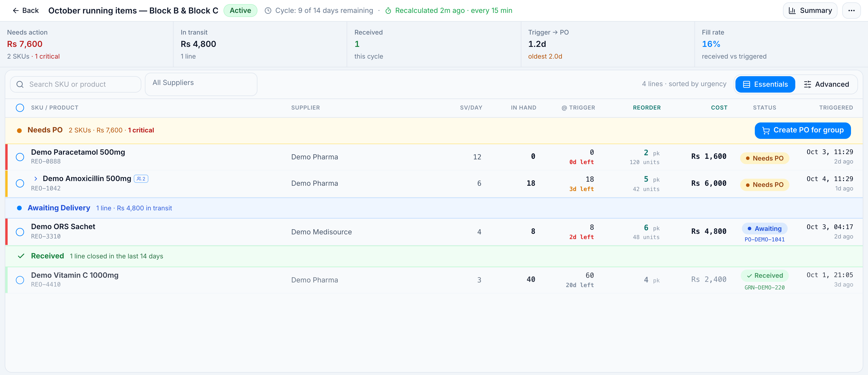Select the Demo Vitamin C 1000mg row checkbox
Screen dimensions: 868x375
pyautogui.click(x=20, y=280)
